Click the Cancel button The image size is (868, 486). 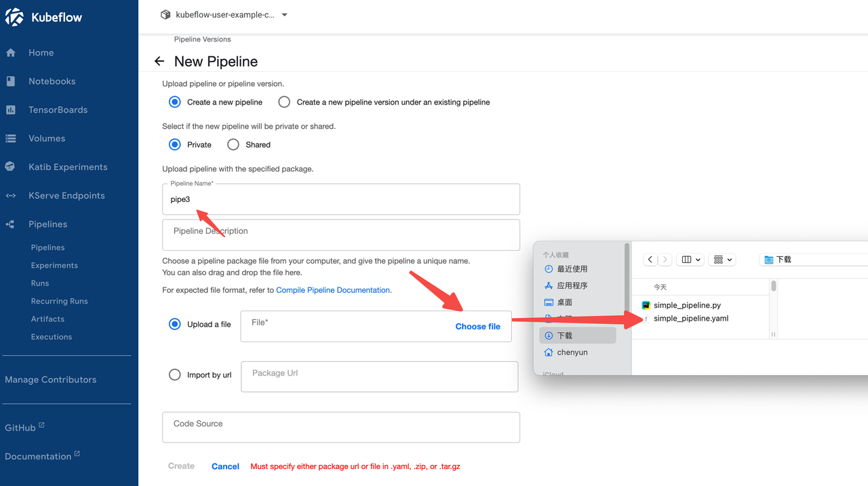point(225,466)
